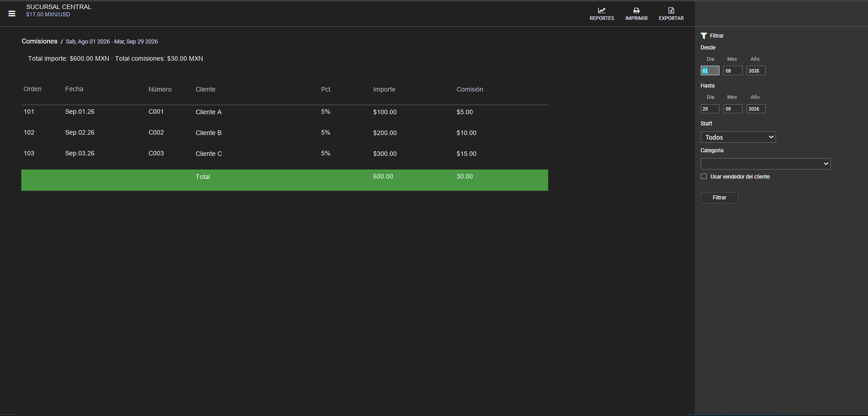Select Cliente A cell
The image size is (868, 416).
(208, 112)
